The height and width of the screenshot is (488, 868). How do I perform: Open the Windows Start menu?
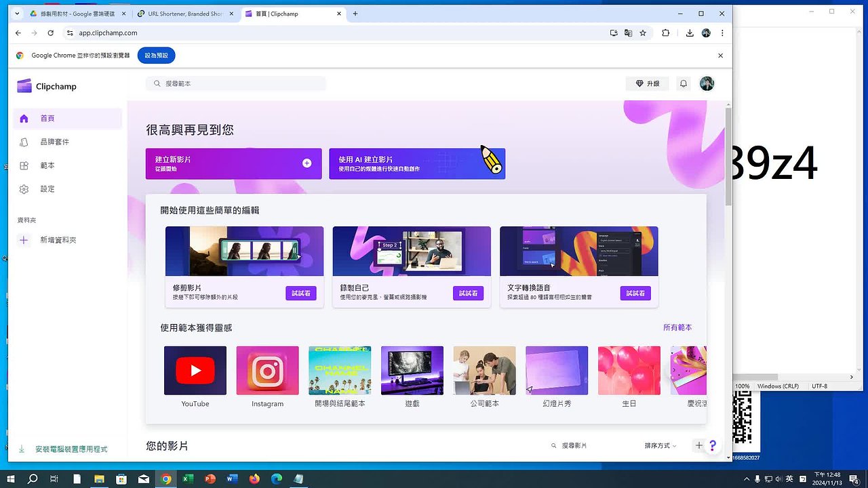tap(10, 479)
